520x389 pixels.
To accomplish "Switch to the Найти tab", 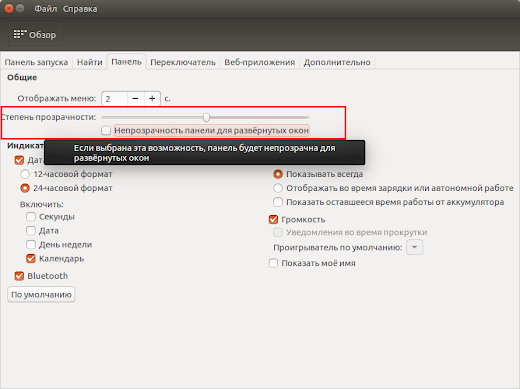I will [90, 62].
